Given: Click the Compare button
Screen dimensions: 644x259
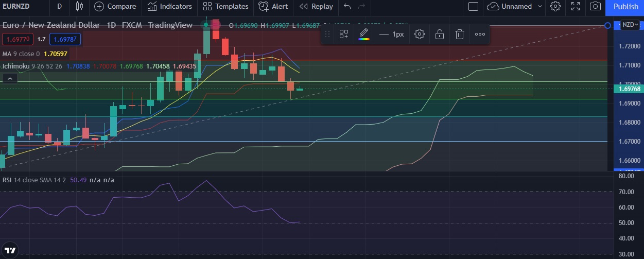Looking at the screenshot, I should (116, 6).
